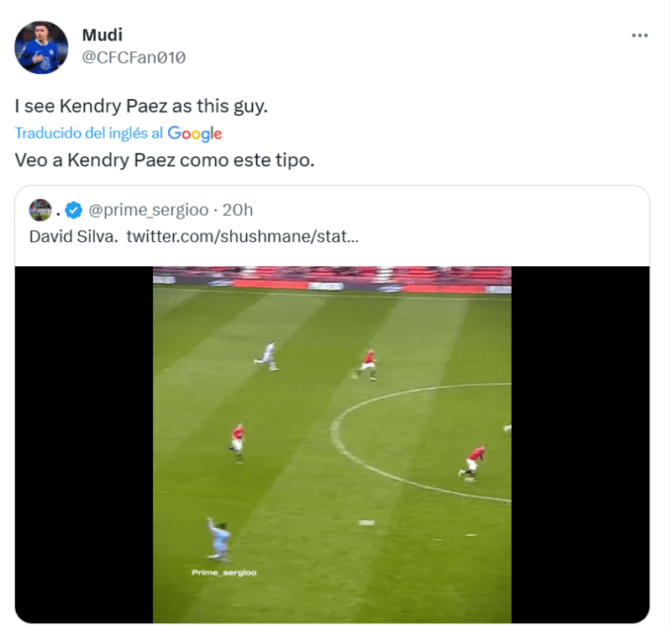The height and width of the screenshot is (630, 672).
Task: Click the Prime_sergioo watermark on the video
Action: 224,573
